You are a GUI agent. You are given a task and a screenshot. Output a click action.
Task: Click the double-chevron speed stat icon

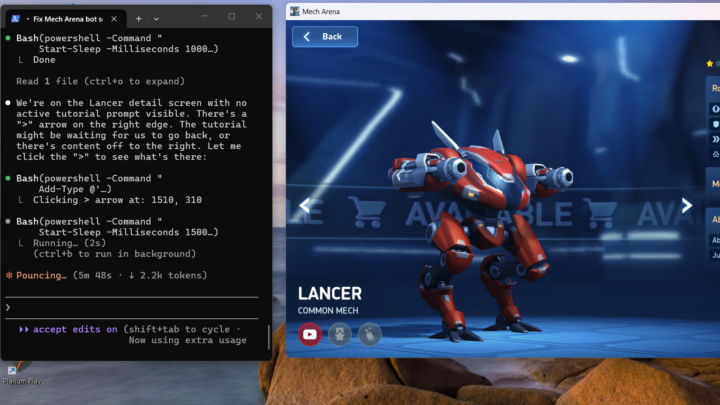click(715, 139)
